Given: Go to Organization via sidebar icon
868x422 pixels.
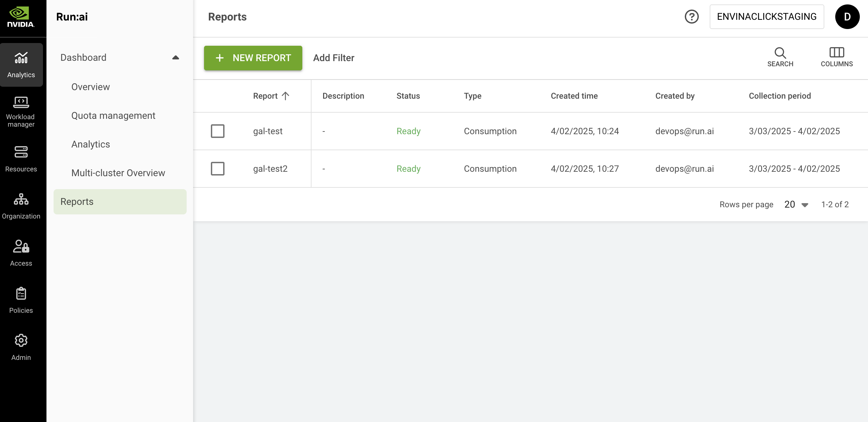Looking at the screenshot, I should tap(21, 199).
